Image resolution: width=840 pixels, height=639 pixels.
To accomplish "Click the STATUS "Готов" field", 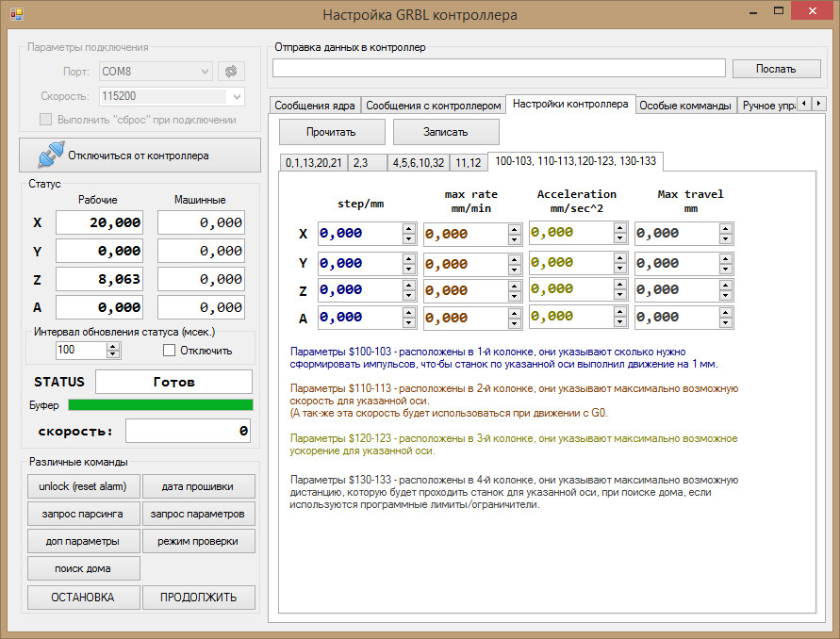I will tap(173, 382).
